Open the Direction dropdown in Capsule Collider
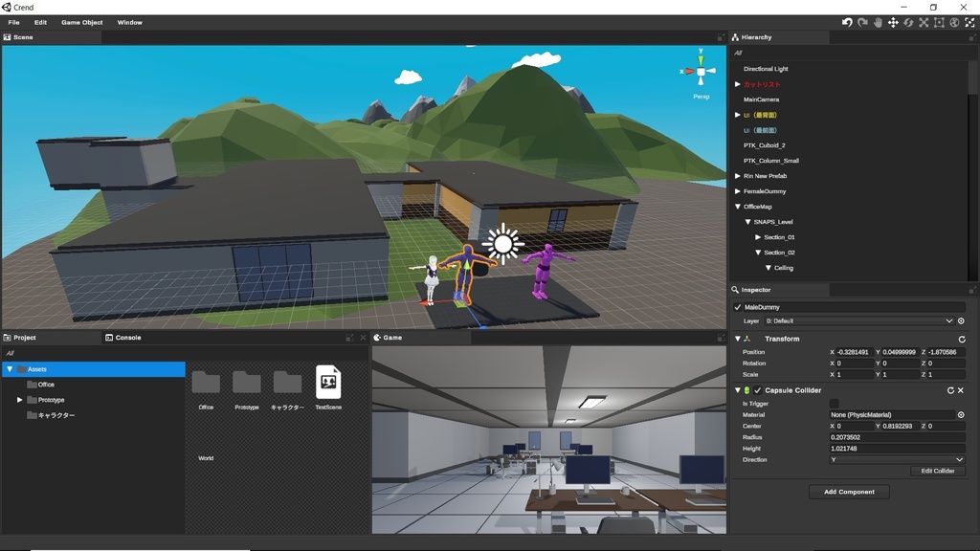Screen dimensions: 980x551 (x=897, y=459)
